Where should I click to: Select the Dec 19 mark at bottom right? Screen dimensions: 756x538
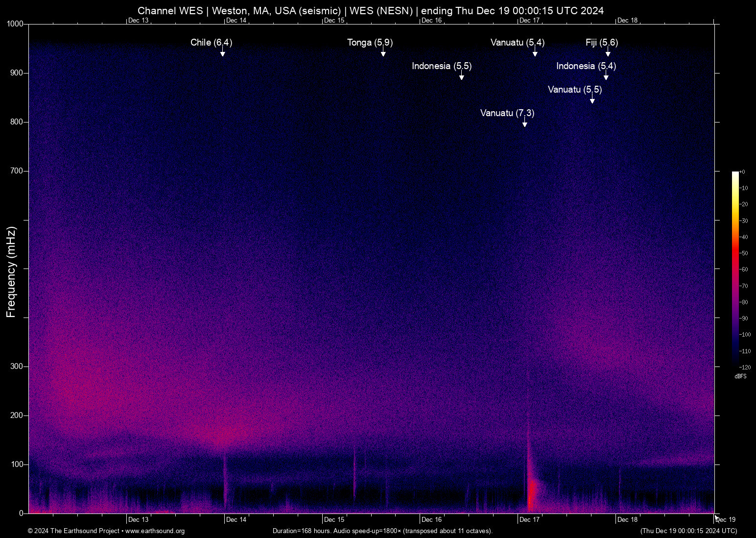(725, 519)
